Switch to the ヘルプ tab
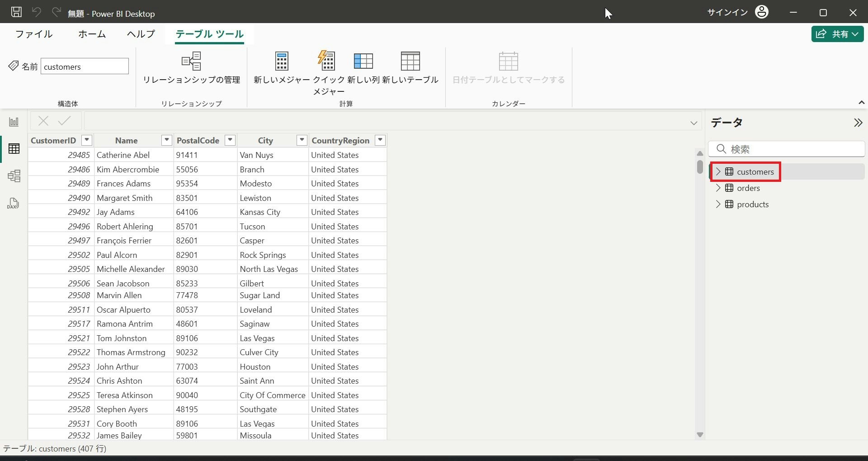The width and height of the screenshot is (868, 461). pos(141,34)
